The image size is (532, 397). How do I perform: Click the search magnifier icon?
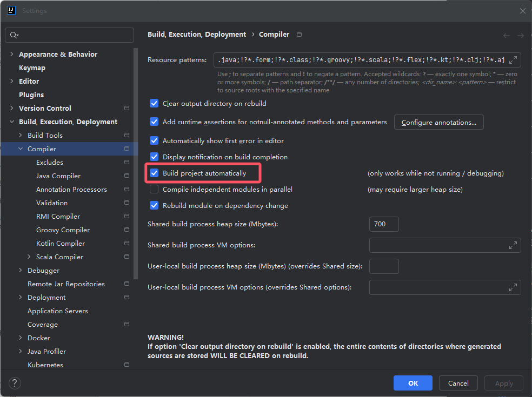coord(14,35)
